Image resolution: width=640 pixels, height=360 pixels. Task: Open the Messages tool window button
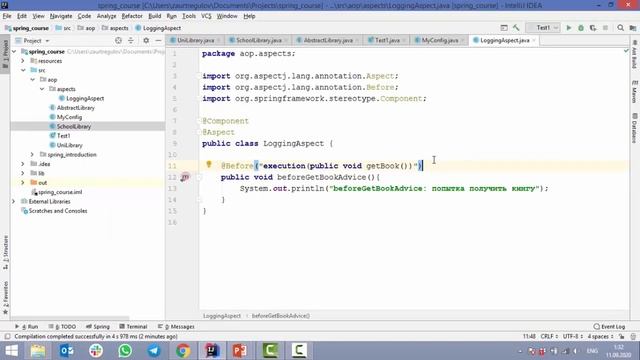point(176,327)
